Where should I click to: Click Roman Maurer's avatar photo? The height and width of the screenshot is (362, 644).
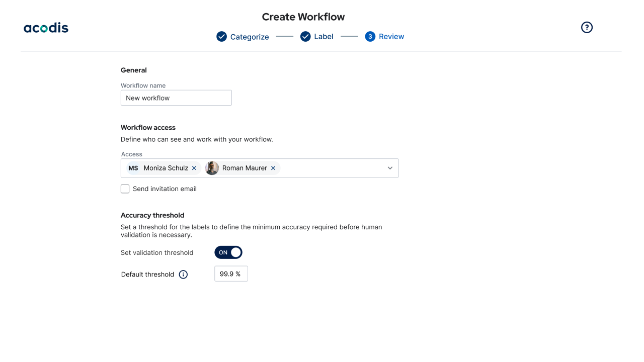point(212,168)
